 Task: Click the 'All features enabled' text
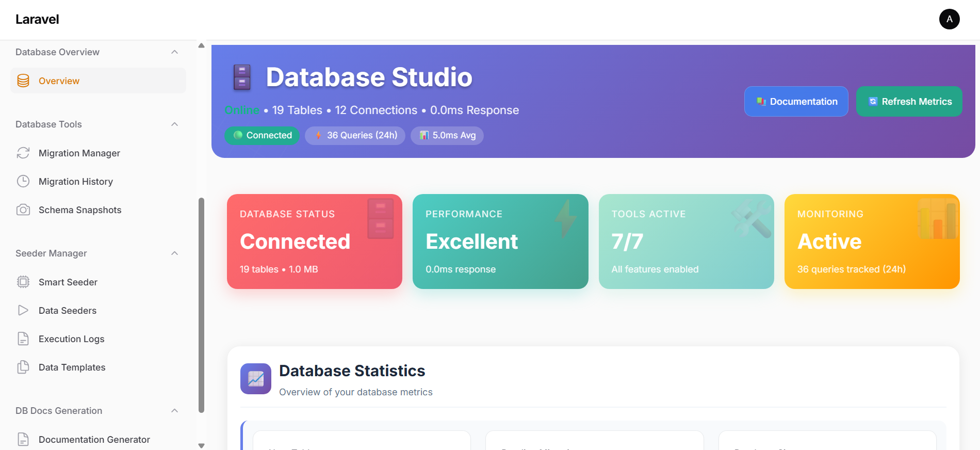tap(655, 269)
